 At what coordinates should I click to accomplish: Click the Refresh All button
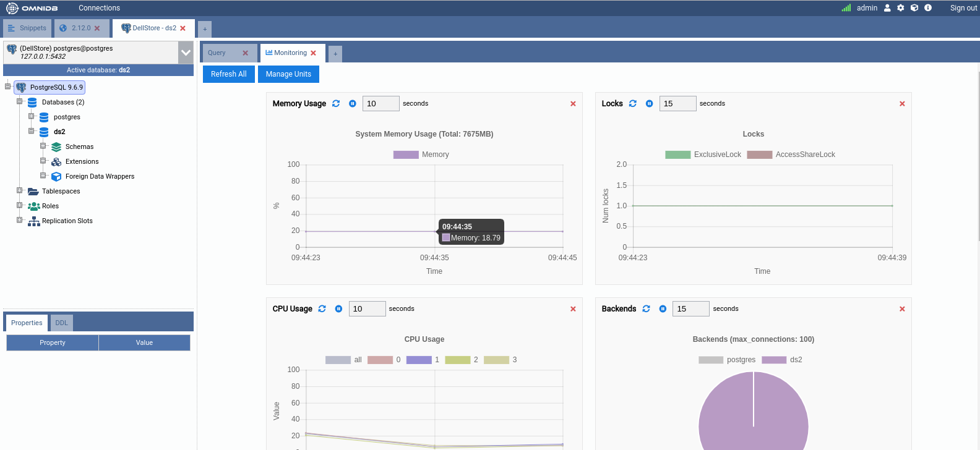(228, 74)
